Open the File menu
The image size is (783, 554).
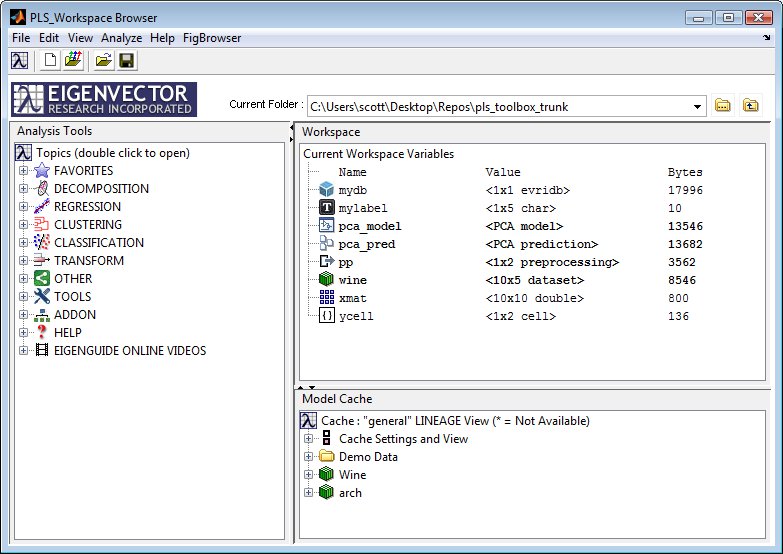click(21, 38)
